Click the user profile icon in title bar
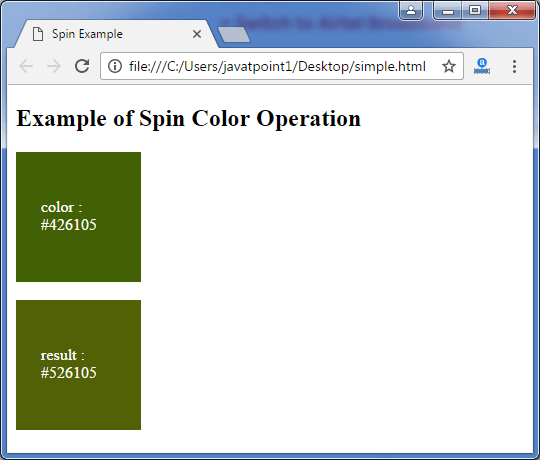540x460 pixels. pyautogui.click(x=411, y=11)
